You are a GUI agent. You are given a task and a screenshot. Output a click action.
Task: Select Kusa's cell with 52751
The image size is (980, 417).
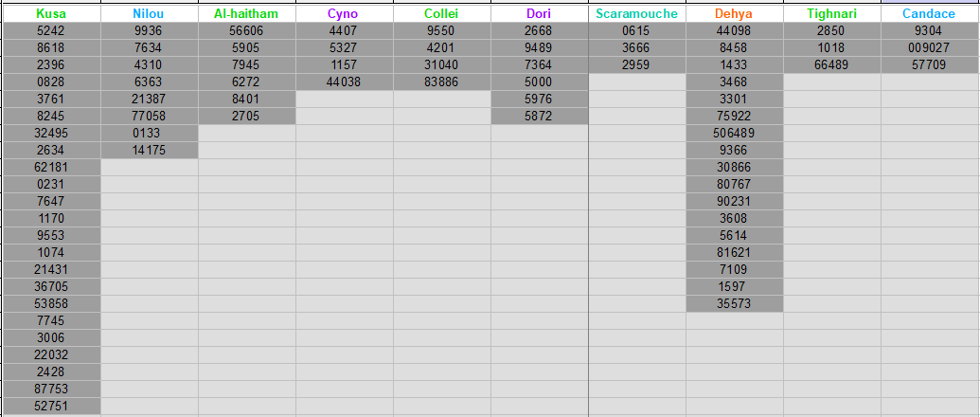(51, 406)
